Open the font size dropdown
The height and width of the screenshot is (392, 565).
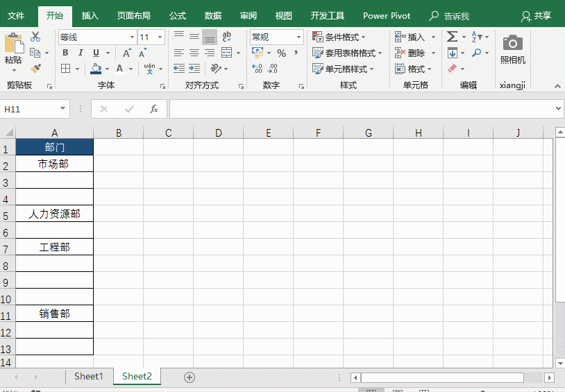pyautogui.click(x=160, y=37)
